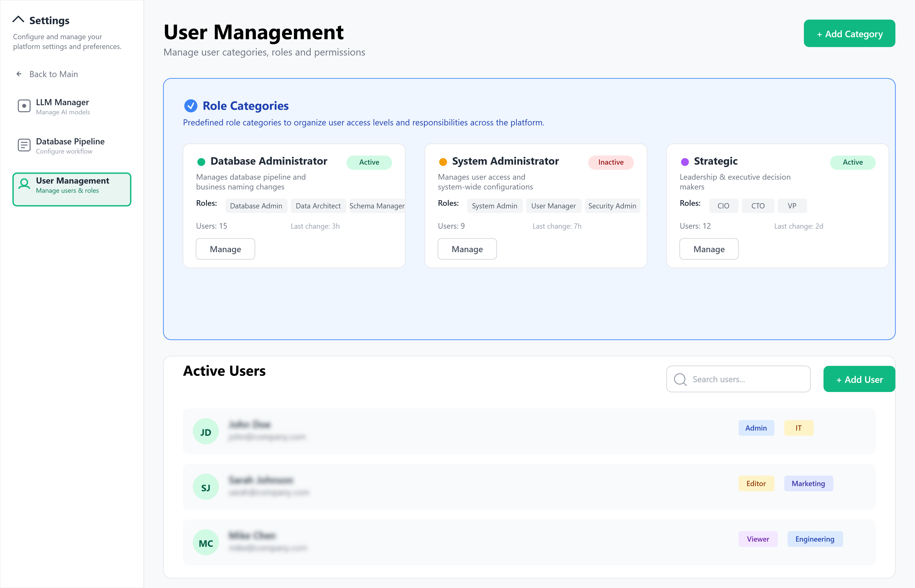The height and width of the screenshot is (588, 915).
Task: Click the Role Categories heading
Action: [x=246, y=106]
